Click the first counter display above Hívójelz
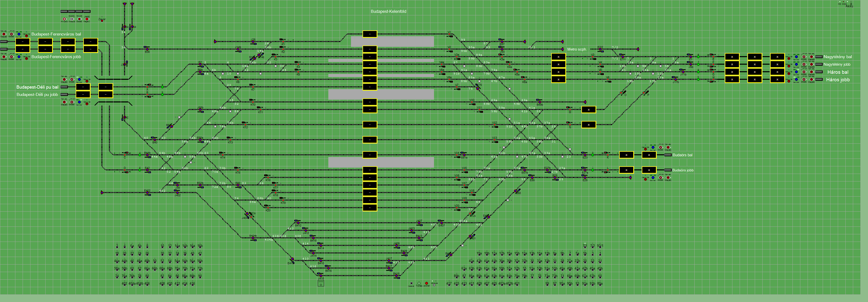This screenshot has height=302, width=868. point(64,12)
